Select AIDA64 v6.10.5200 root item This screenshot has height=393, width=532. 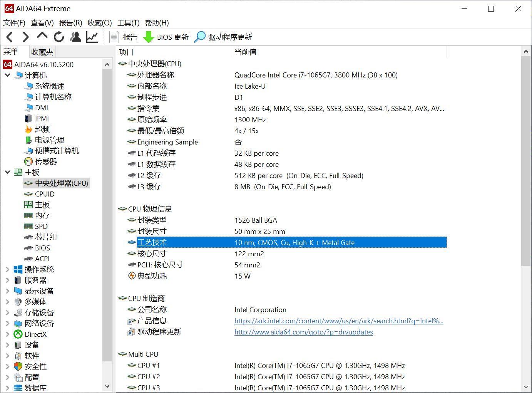38,64
